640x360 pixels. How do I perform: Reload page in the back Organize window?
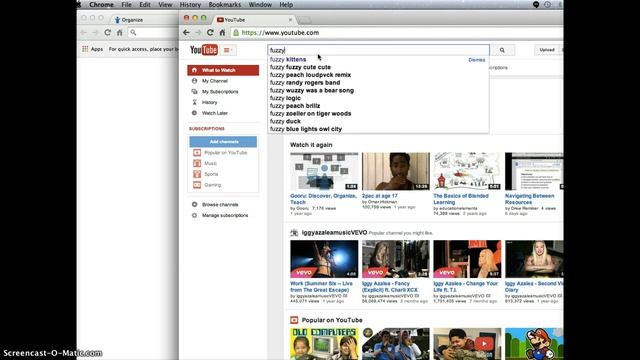pos(107,33)
